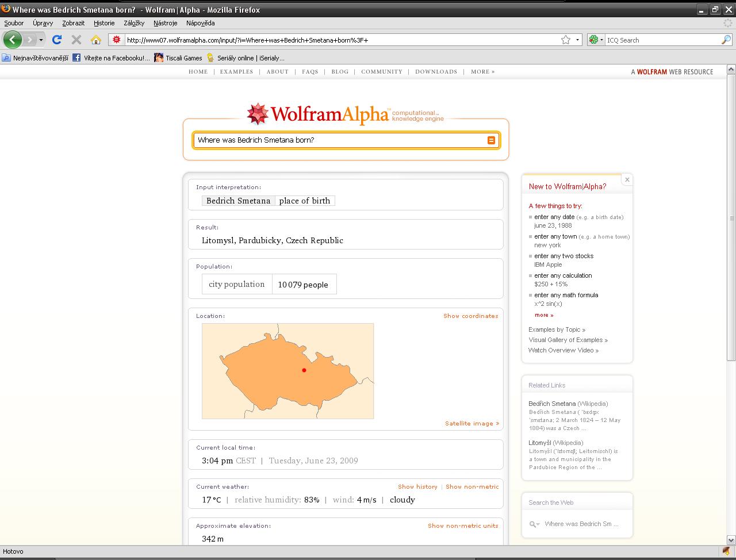Open the ICQ search engine selector
The image size is (736, 560).
click(x=596, y=40)
